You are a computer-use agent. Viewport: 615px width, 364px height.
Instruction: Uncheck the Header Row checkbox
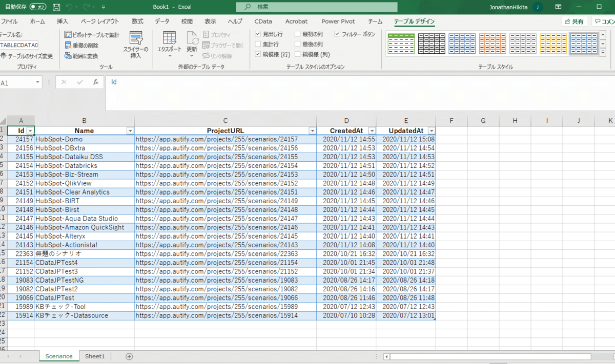click(x=258, y=34)
